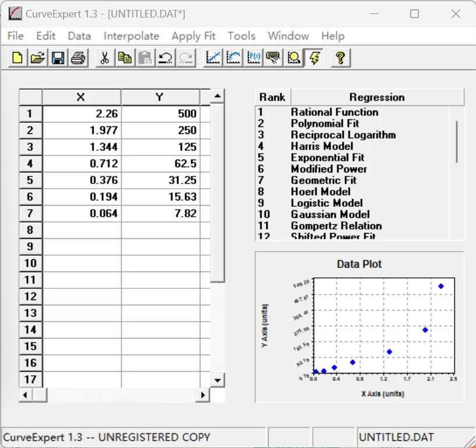This screenshot has width=476, height=448.
Task: Open the Interpolate menu
Action: 131,36
